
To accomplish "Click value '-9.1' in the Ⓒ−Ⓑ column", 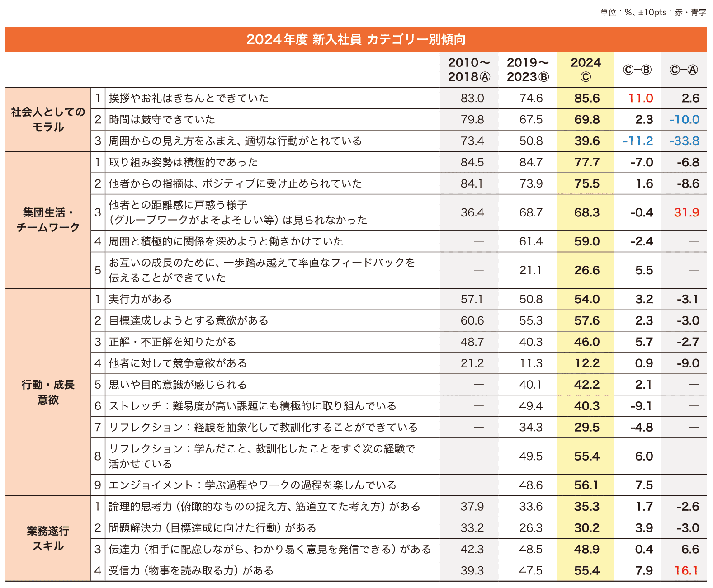I will click(x=642, y=406).
